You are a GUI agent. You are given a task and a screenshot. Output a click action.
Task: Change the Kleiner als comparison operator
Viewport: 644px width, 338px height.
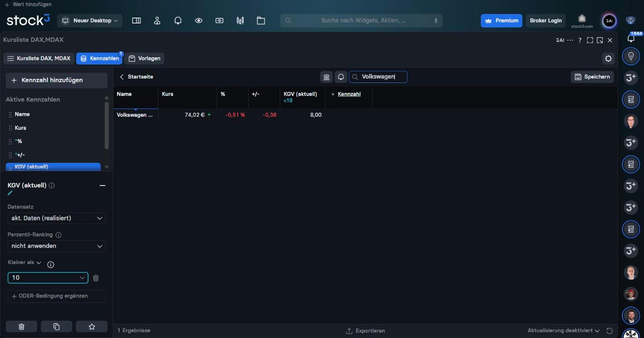tap(25, 262)
